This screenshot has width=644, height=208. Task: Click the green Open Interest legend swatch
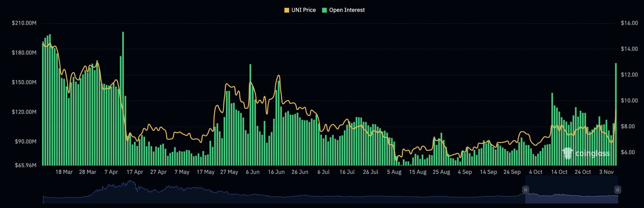[x=325, y=10]
